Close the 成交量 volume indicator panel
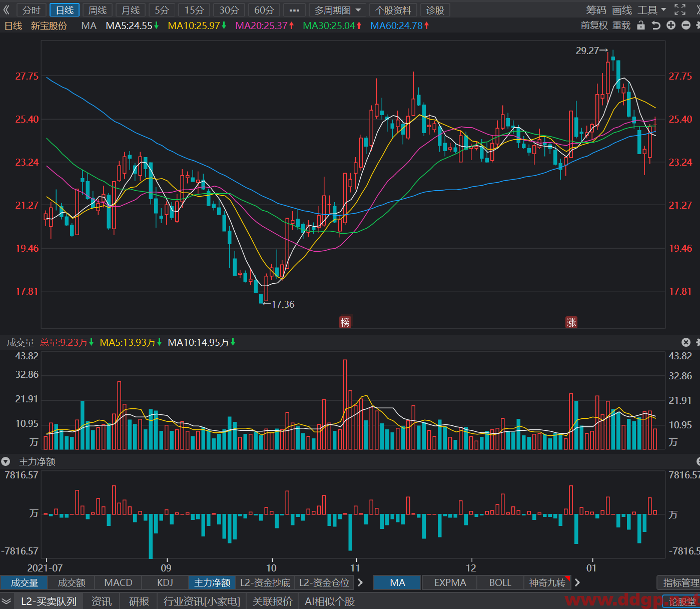700x609 pixels. coord(686,342)
